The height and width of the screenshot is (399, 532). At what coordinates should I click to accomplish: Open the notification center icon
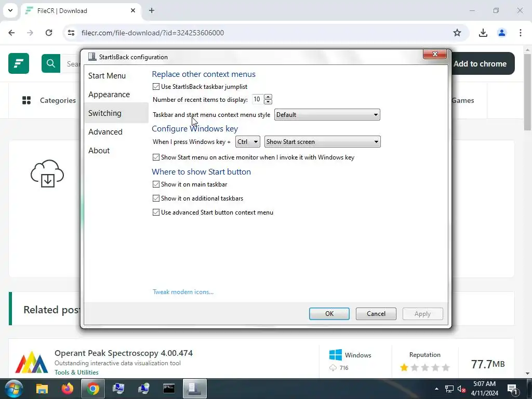click(513, 389)
